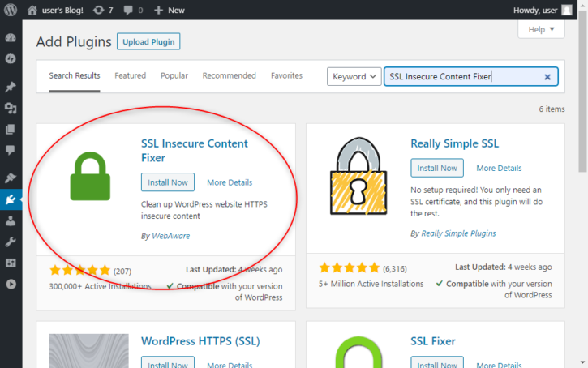
Task: Open More Details for SSL Fixer
Action: point(499,365)
